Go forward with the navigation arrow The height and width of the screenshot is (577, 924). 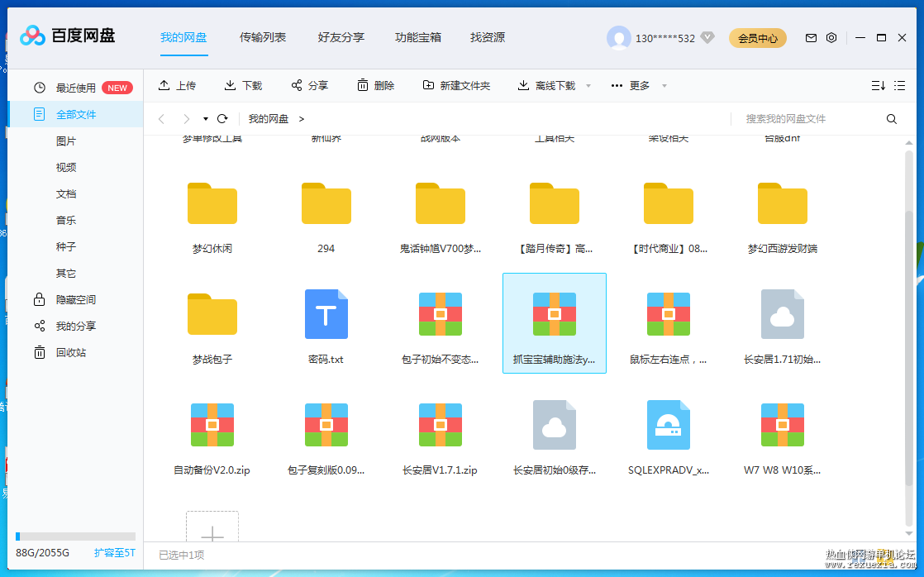[186, 119]
